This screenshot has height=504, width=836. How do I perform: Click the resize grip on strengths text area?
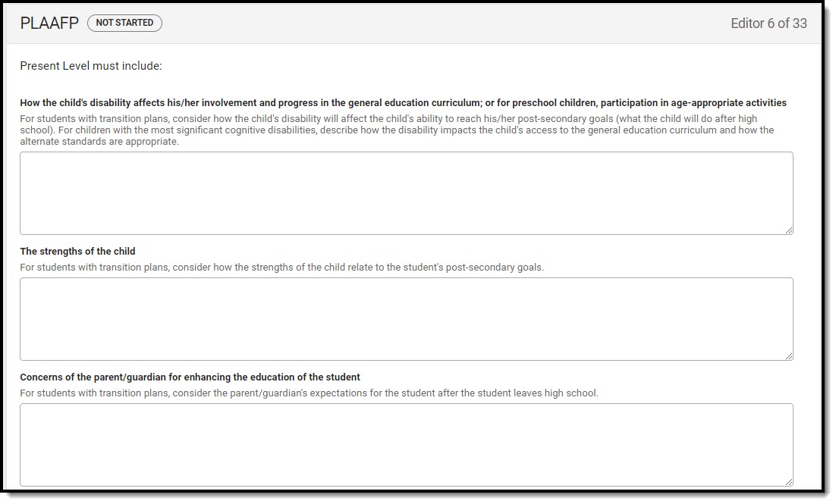(x=788, y=356)
